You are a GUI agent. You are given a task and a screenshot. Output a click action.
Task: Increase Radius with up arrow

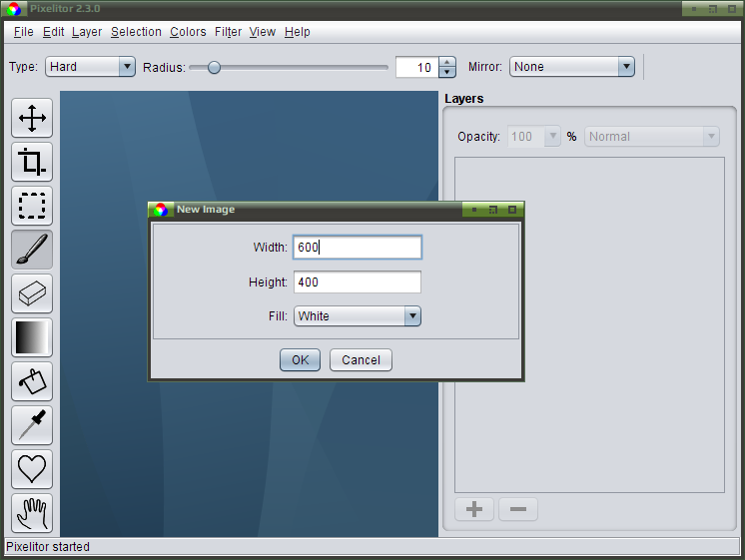pos(446,62)
